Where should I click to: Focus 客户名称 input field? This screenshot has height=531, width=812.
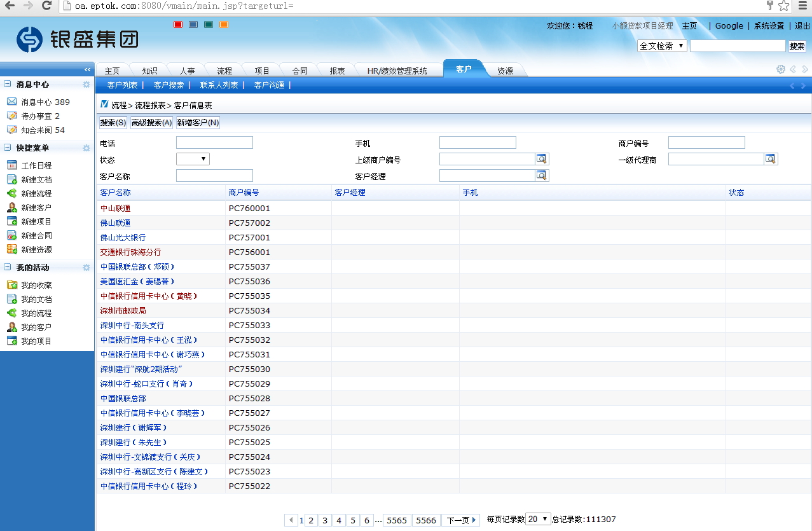[214, 176]
